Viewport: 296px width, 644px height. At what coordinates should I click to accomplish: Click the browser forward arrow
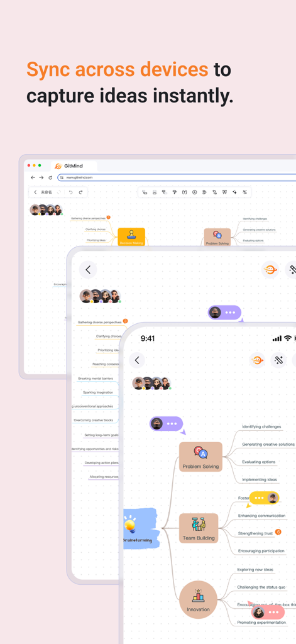point(41,177)
